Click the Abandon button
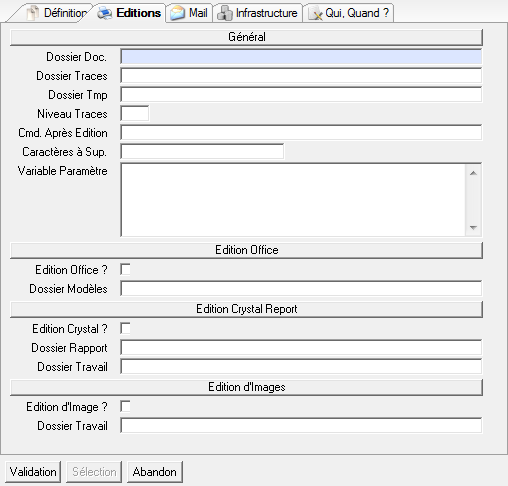Screen dimensions: 508x486 (155, 472)
